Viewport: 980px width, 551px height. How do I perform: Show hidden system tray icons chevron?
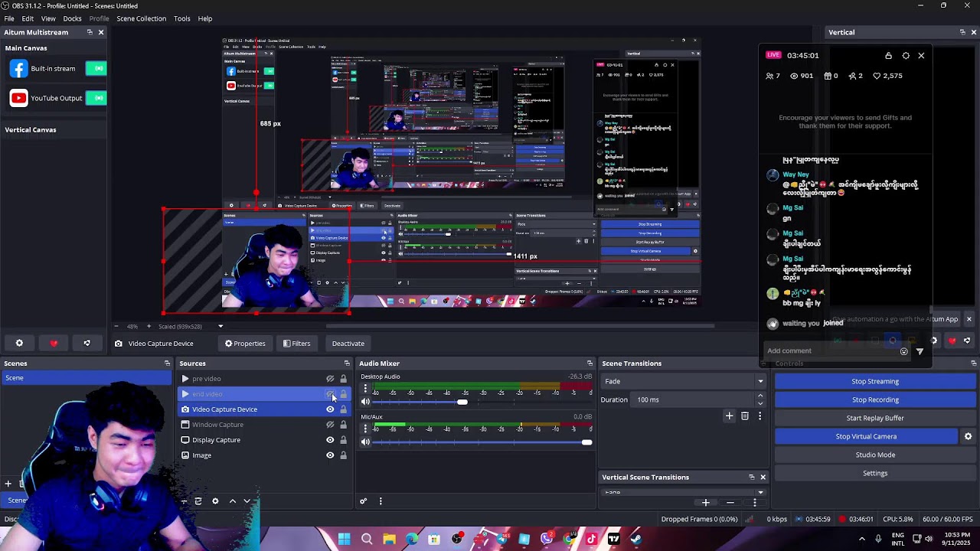(862, 539)
